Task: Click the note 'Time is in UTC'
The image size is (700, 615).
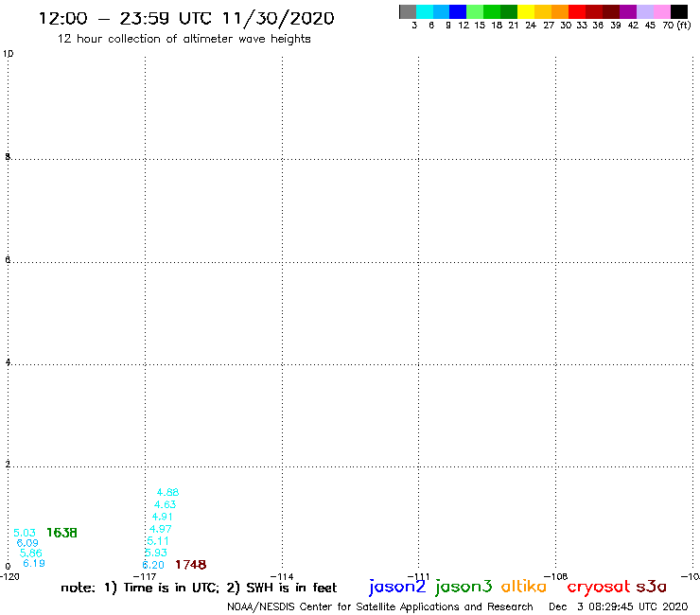Action: click(x=171, y=588)
